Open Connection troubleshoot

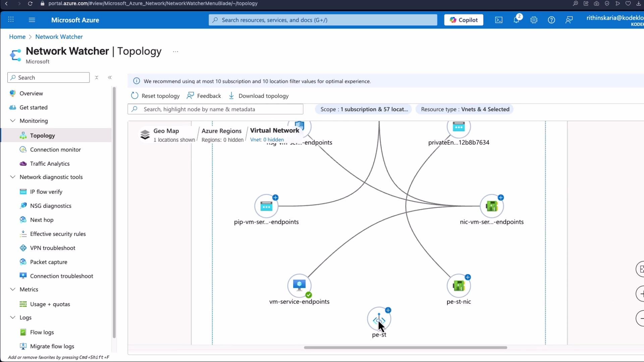click(61, 276)
